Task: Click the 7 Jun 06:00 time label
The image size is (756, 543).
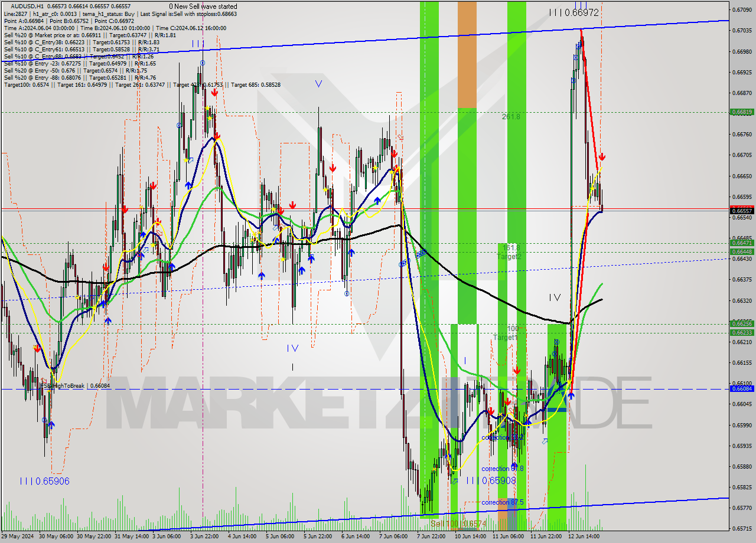Action: click(x=393, y=537)
